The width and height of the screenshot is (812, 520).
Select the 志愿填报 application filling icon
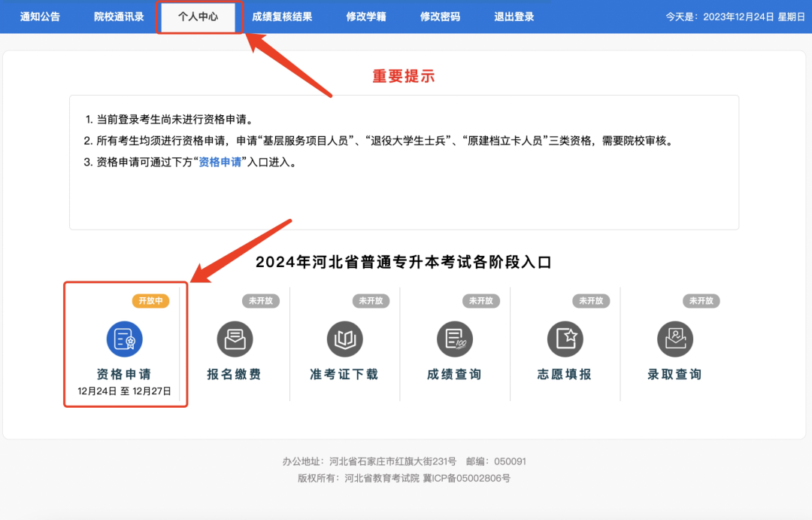click(x=565, y=339)
